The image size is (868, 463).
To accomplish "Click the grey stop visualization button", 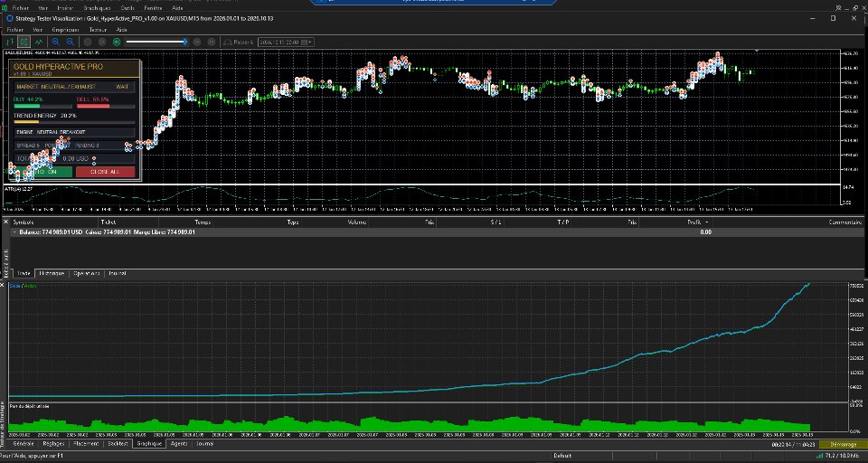I will pos(88,43).
